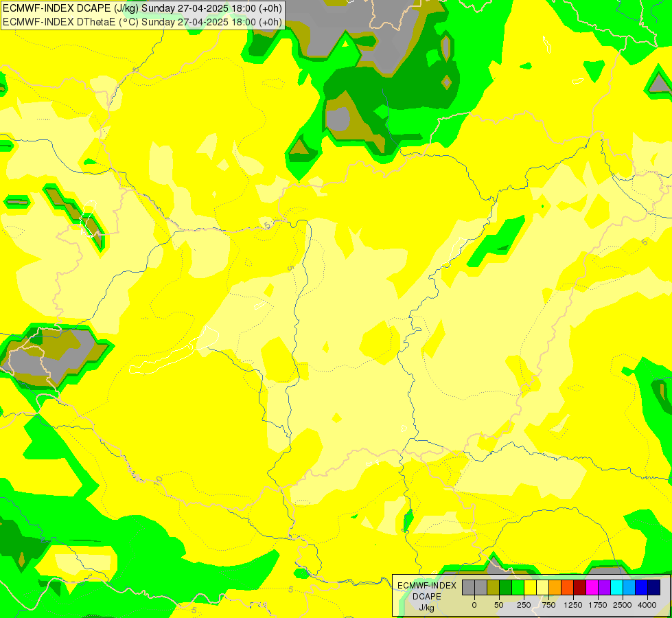The height and width of the screenshot is (618, 672).
Task: Click the legend value 50
Action: pos(499,605)
